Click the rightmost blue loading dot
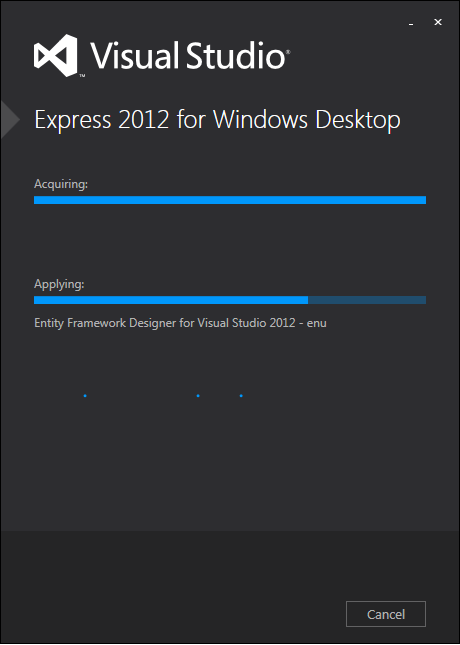 tap(241, 396)
